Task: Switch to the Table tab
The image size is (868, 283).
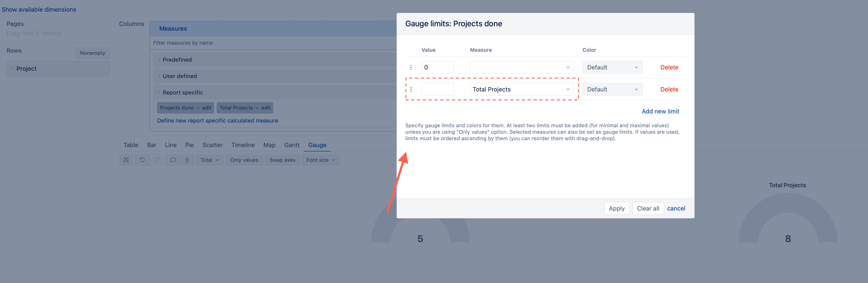Action: tap(131, 145)
